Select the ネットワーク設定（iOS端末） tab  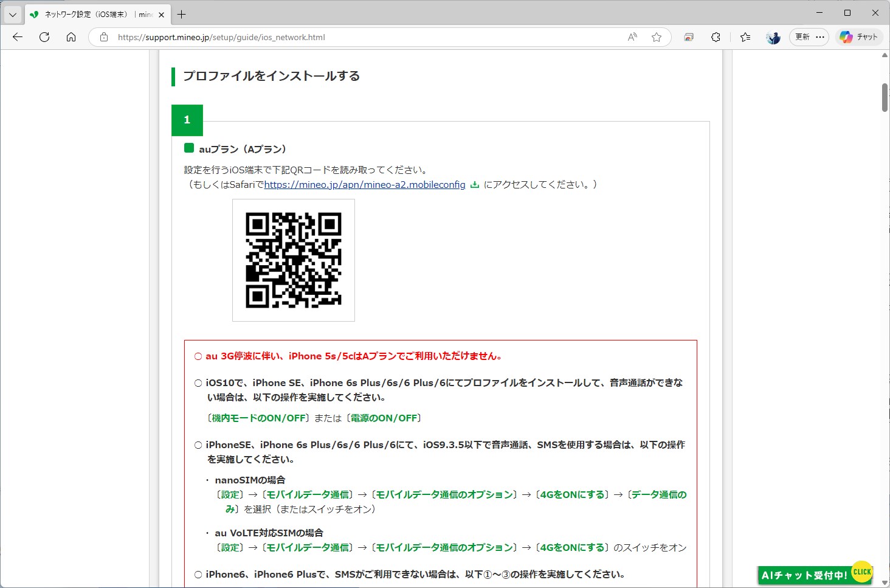(x=91, y=13)
